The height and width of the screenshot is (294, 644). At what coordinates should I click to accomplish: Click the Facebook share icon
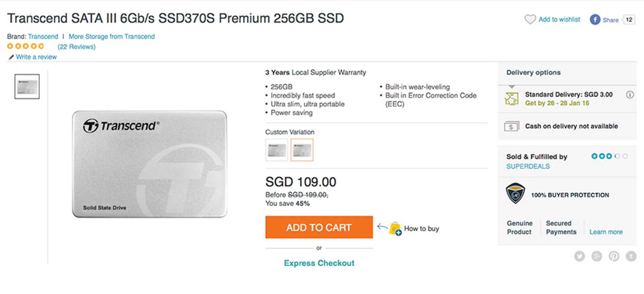(595, 19)
